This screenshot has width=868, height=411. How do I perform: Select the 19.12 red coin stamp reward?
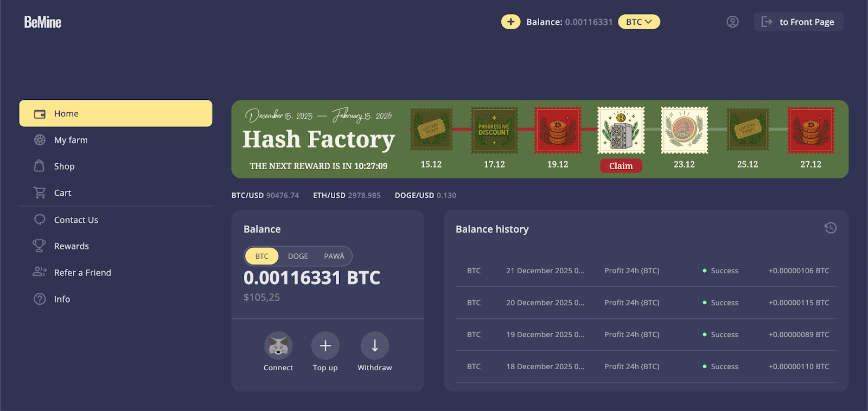click(558, 130)
